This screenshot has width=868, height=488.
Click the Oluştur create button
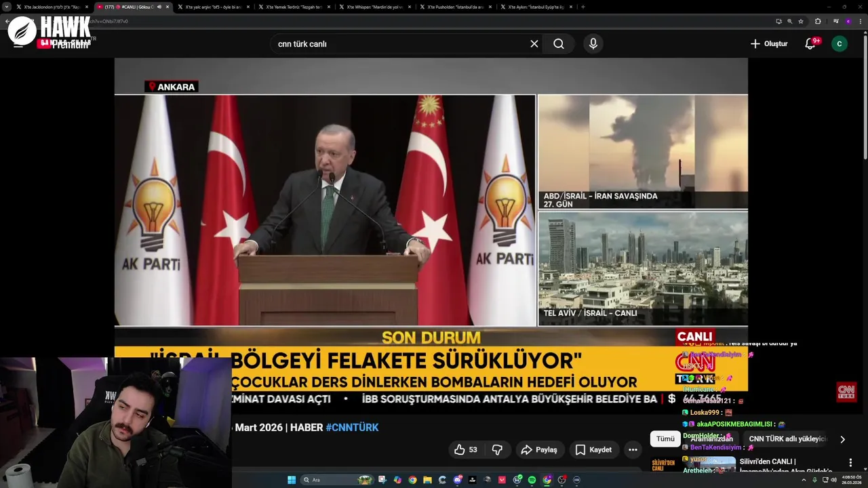[x=769, y=43]
